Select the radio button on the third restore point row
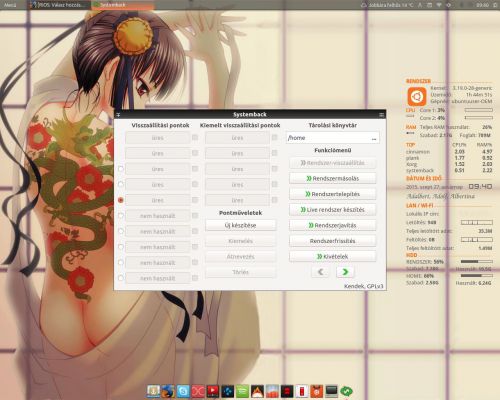This screenshot has height=400, width=500. coord(121,169)
